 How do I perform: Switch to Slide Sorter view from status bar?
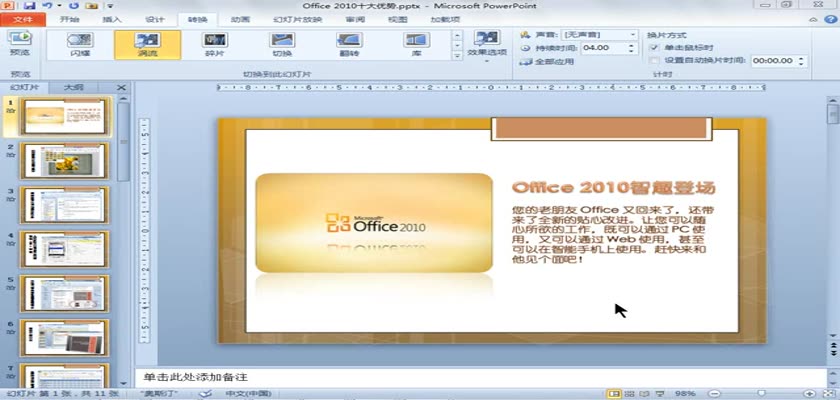(x=630, y=394)
